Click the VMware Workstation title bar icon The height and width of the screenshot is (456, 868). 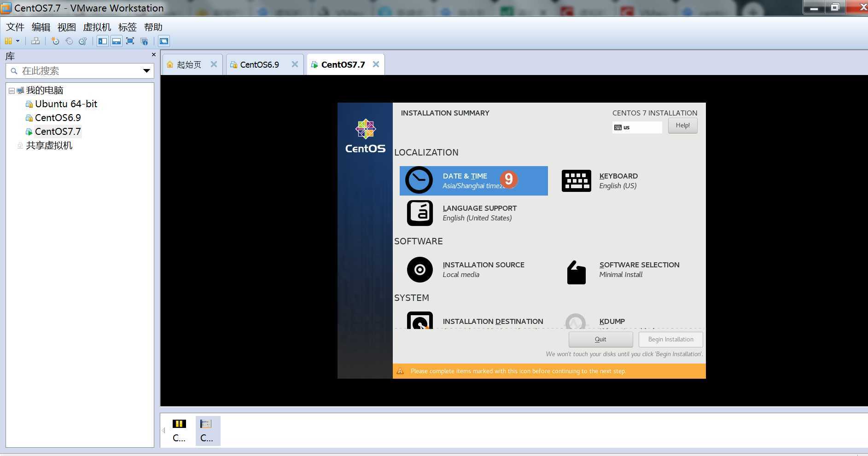6,8
